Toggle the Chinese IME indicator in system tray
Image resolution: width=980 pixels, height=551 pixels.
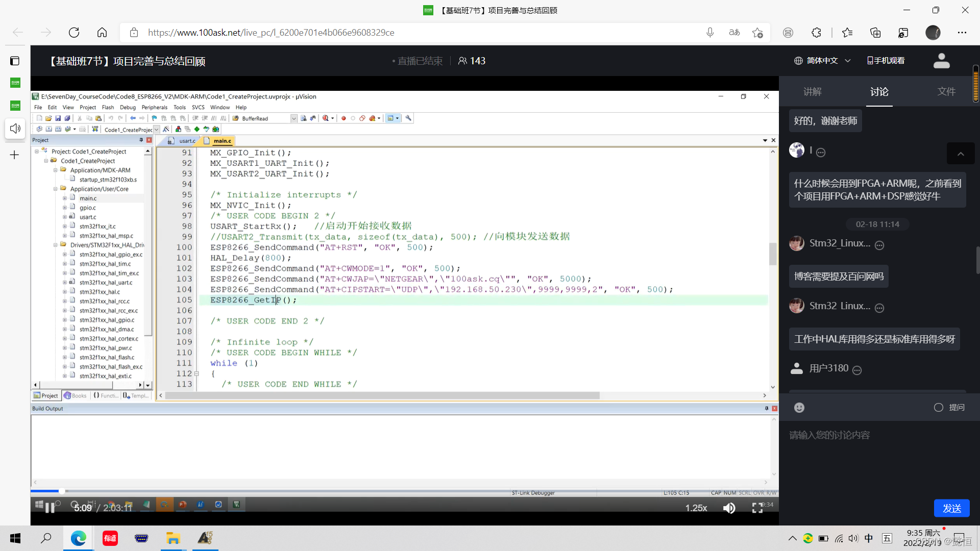coord(869,538)
